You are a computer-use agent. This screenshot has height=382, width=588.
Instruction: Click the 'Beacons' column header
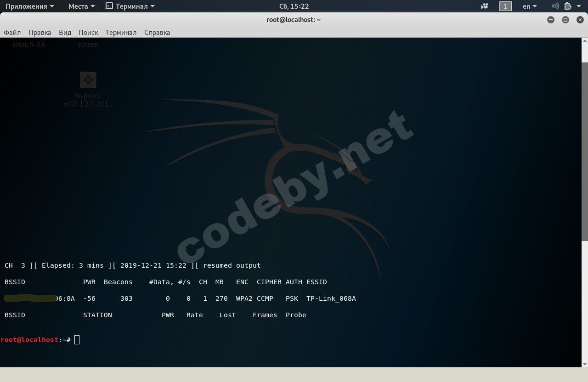(x=118, y=282)
